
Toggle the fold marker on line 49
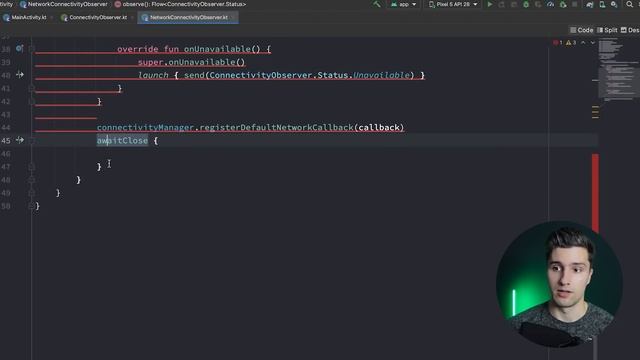pos(31,193)
